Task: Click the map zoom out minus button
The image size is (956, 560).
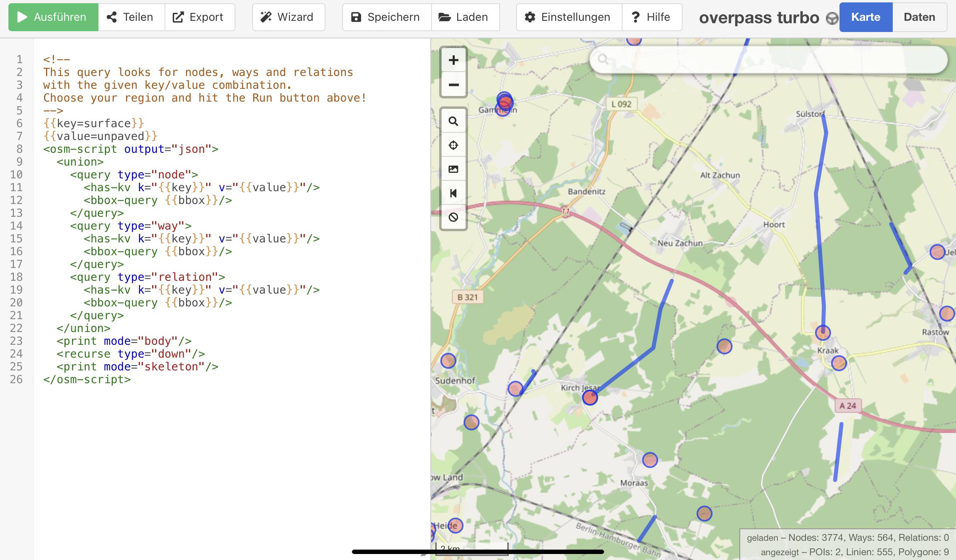Action: [453, 85]
